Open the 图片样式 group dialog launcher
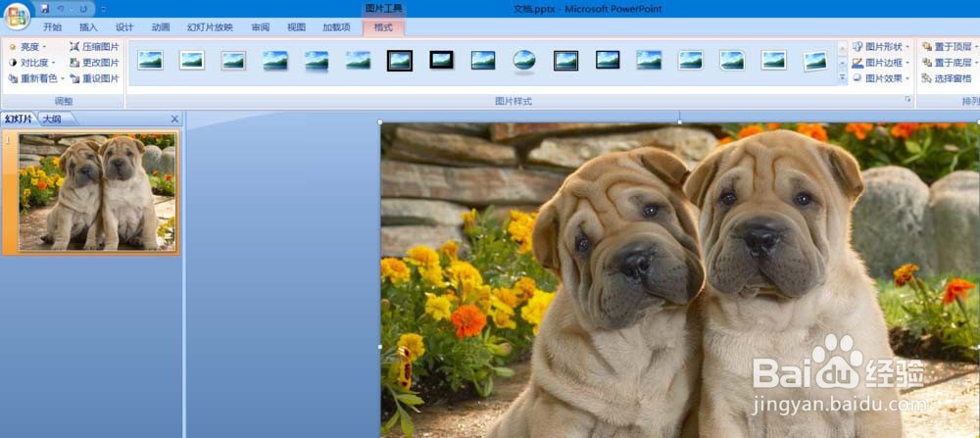The image size is (980, 438). coord(906,100)
